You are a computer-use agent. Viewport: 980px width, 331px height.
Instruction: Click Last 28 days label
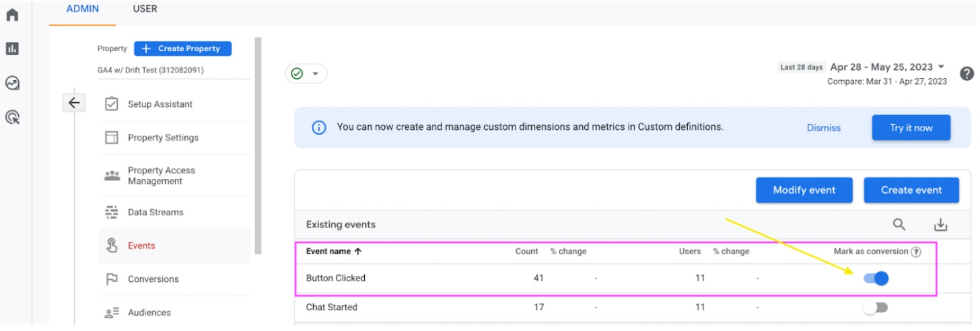click(802, 67)
